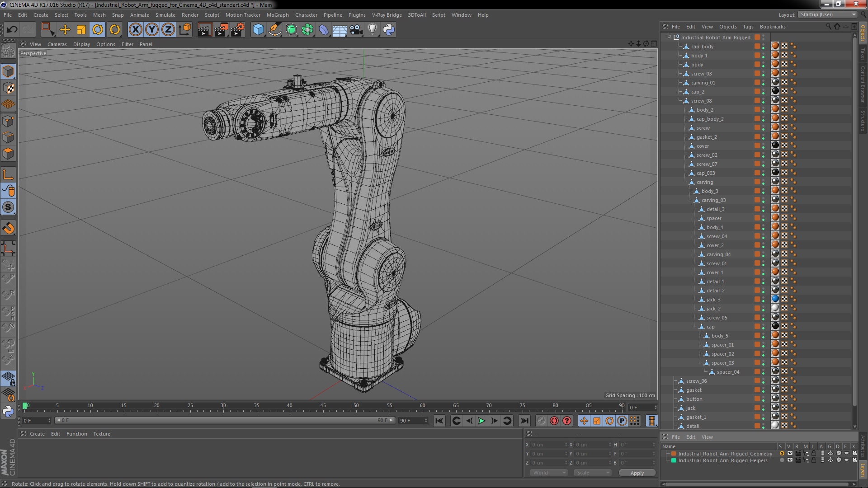Open the Character menu
This screenshot has width=868, height=488.
coord(306,15)
